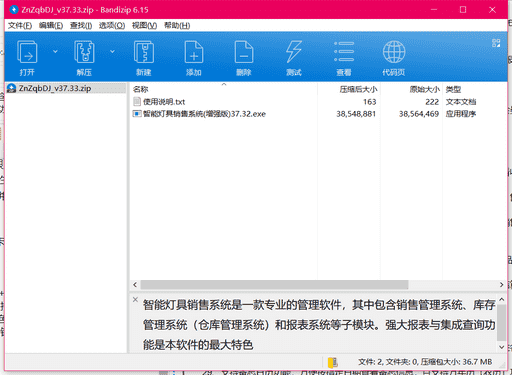512x375 pixels.
Task: Run the Test (测试) archive icon
Action: click(294, 52)
